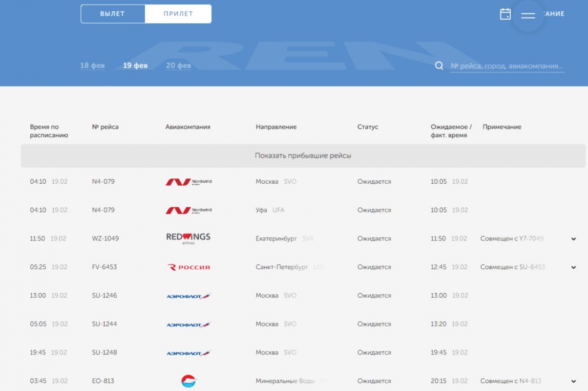Select the 20 фев date tab
Screen dimensions: 588x391
178,65
